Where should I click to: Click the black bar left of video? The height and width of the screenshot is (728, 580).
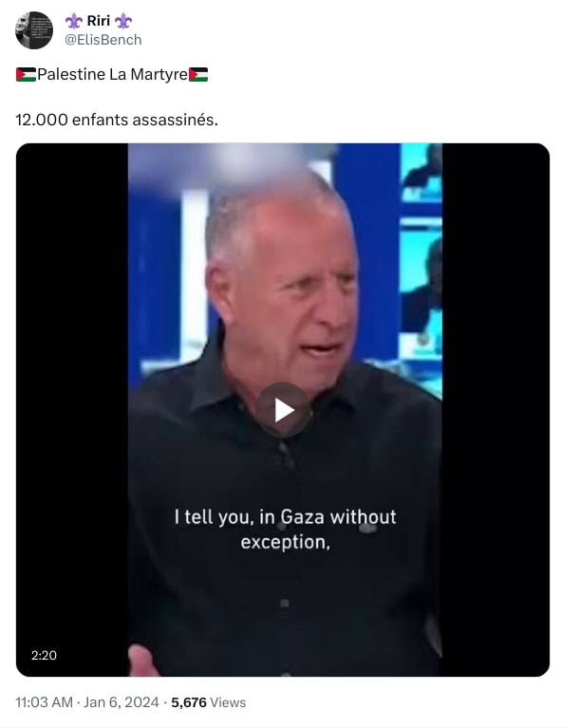coord(72,410)
